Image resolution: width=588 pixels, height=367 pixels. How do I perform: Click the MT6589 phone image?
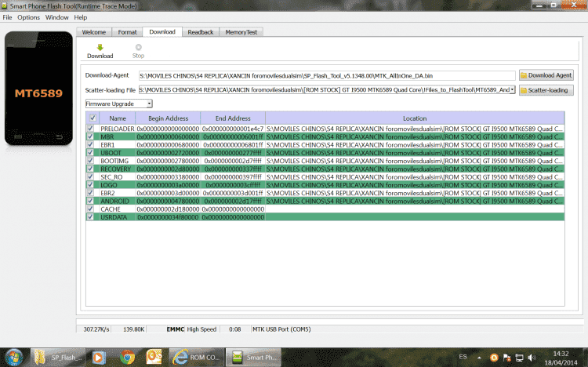[38, 89]
